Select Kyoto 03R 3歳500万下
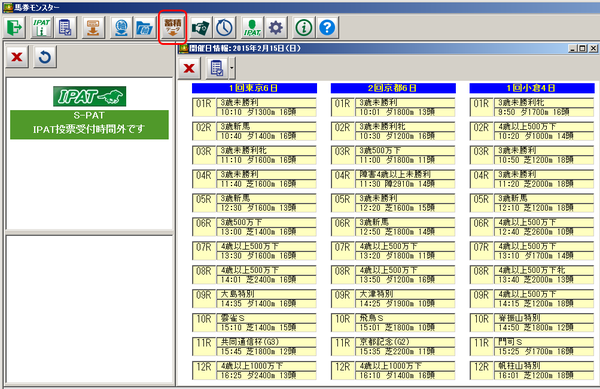 [x=405, y=150]
